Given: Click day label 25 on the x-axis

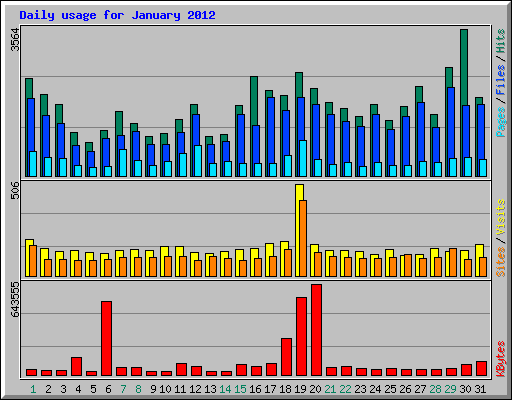Looking at the screenshot, I should tap(390, 389).
